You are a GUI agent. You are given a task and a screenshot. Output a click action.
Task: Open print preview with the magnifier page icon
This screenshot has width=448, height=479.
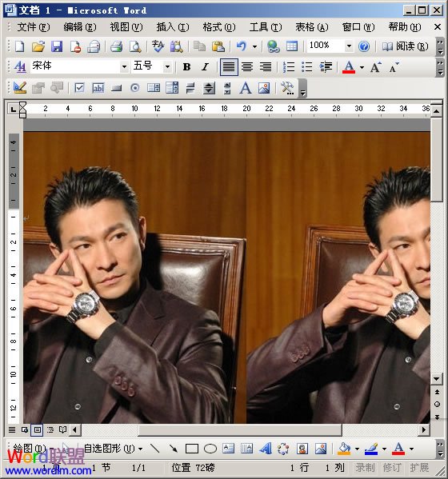(135, 46)
